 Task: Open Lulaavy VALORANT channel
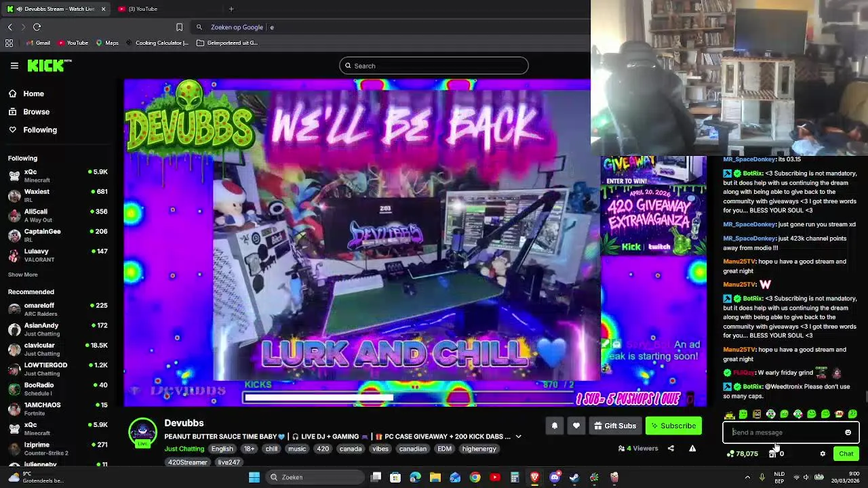coord(58,255)
